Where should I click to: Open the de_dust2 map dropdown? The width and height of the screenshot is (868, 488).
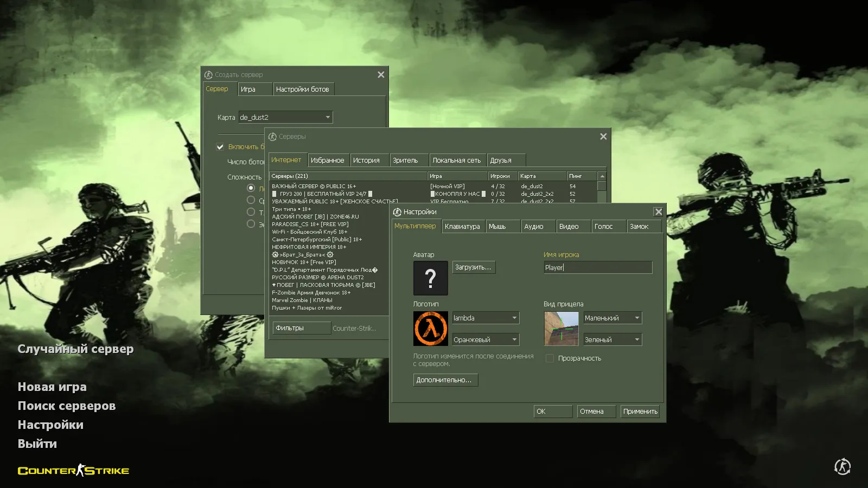327,117
